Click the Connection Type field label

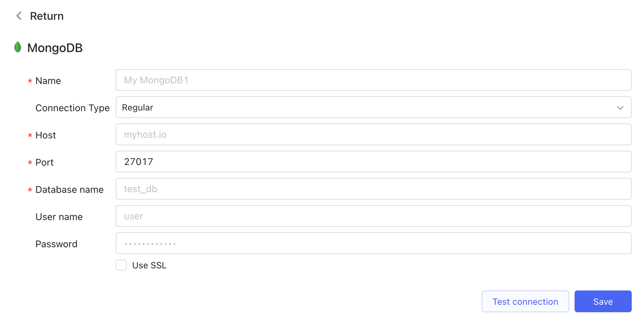point(73,108)
